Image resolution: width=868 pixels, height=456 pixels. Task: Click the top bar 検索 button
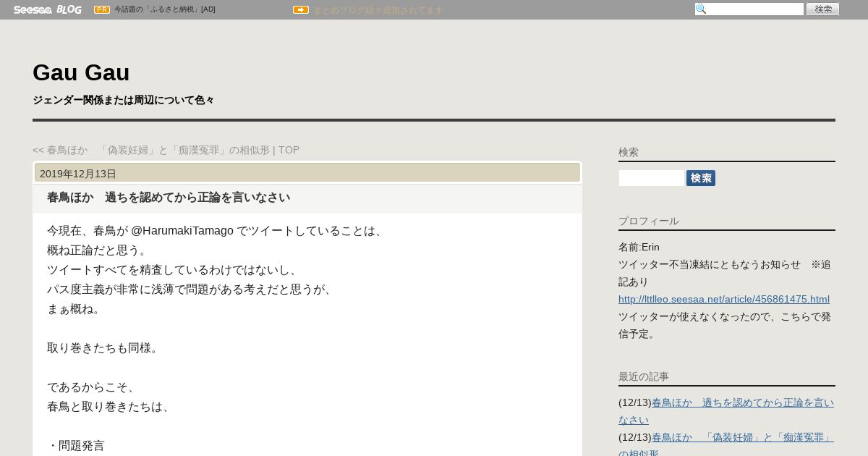click(x=822, y=9)
